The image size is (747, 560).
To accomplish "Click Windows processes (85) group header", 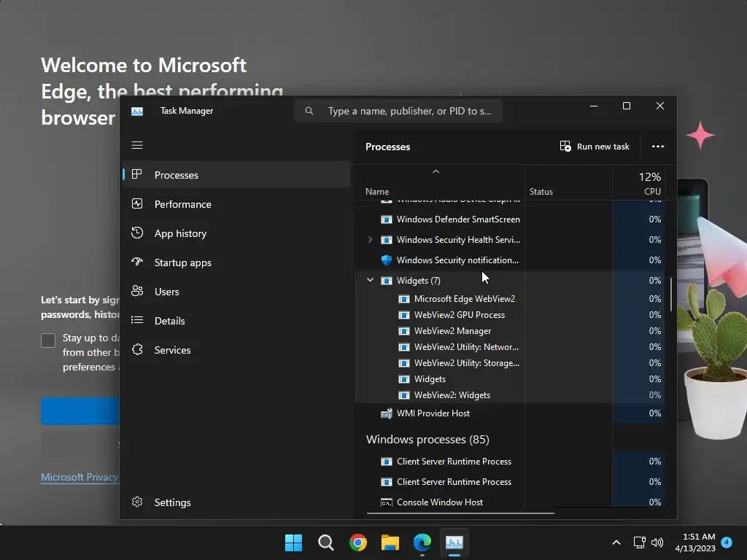I will point(427,440).
